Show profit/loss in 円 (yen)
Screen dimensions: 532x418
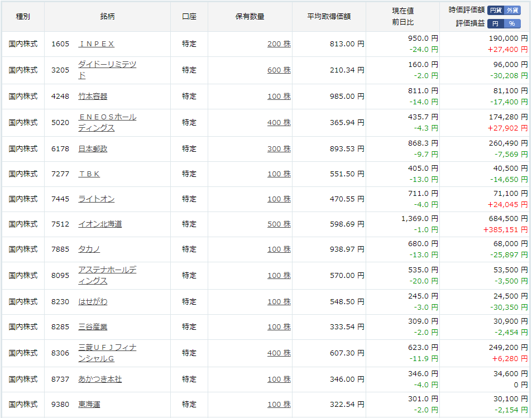[496, 23]
